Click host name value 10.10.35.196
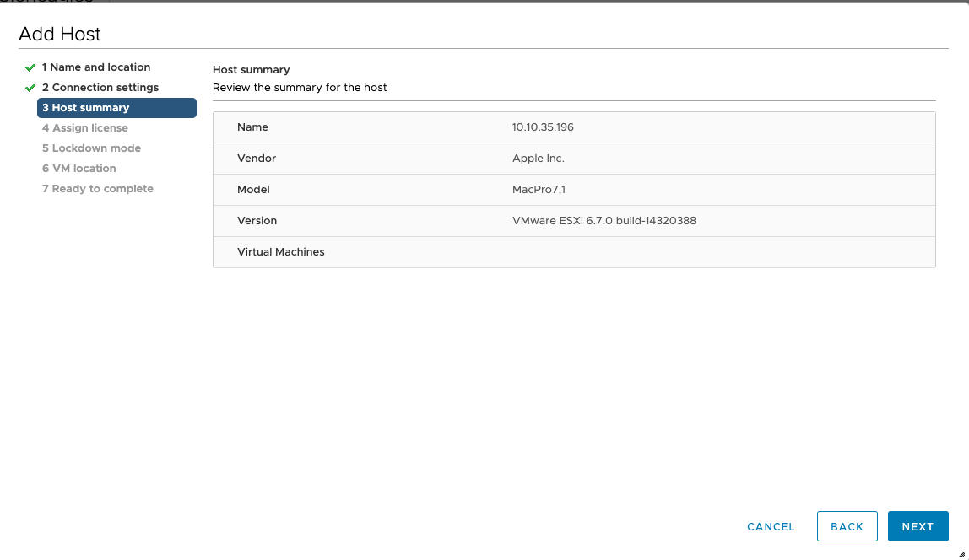Viewport: 969px width, 560px height. [543, 127]
